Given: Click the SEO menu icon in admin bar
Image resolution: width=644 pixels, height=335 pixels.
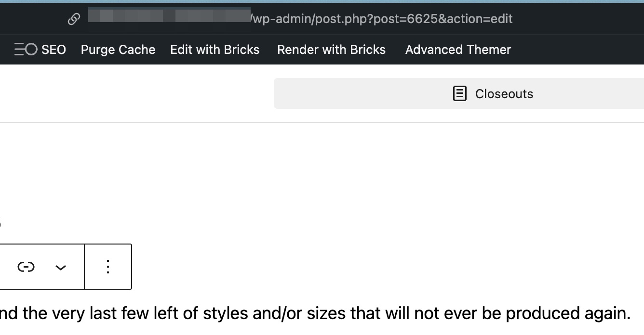Looking at the screenshot, I should tap(26, 50).
